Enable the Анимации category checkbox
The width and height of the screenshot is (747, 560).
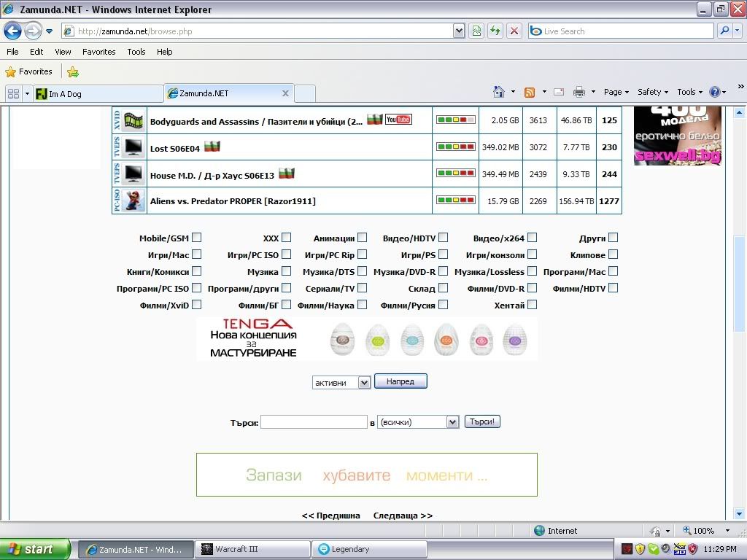(363, 237)
